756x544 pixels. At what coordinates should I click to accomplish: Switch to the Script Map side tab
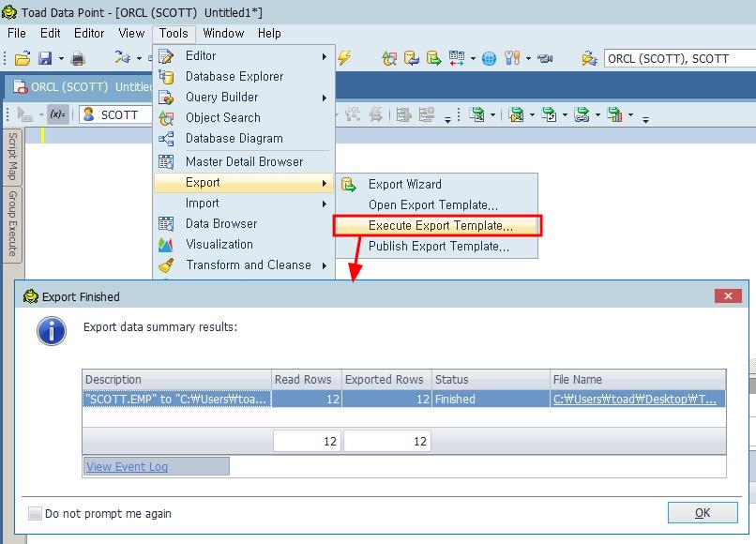tap(13, 157)
